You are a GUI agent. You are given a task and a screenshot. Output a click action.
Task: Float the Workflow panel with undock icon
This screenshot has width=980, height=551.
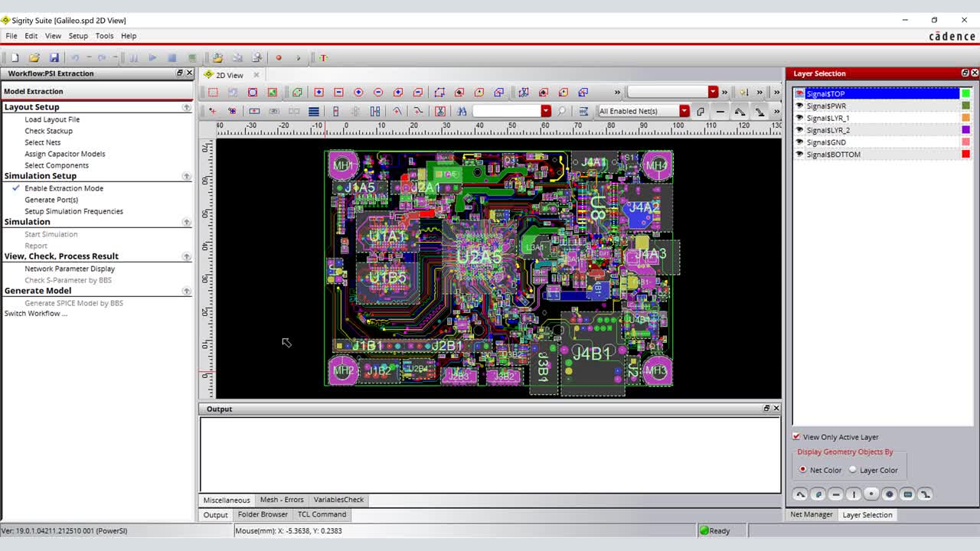coord(180,73)
